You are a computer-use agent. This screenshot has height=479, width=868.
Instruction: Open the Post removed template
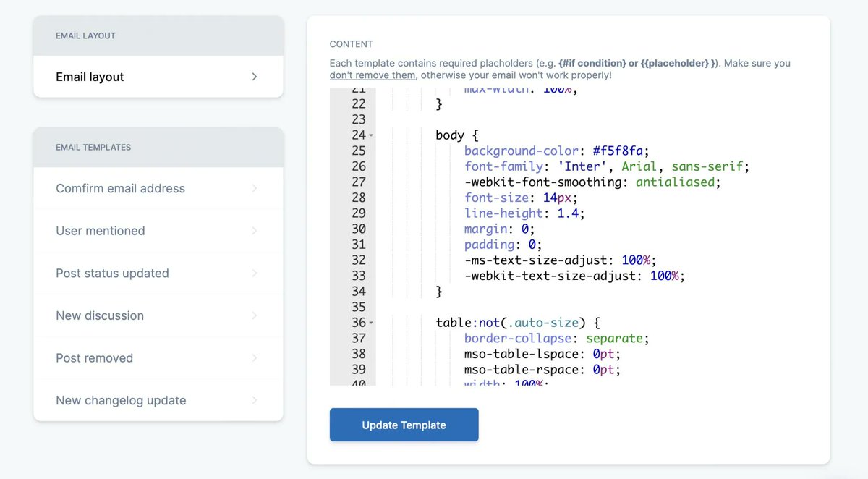click(x=158, y=358)
